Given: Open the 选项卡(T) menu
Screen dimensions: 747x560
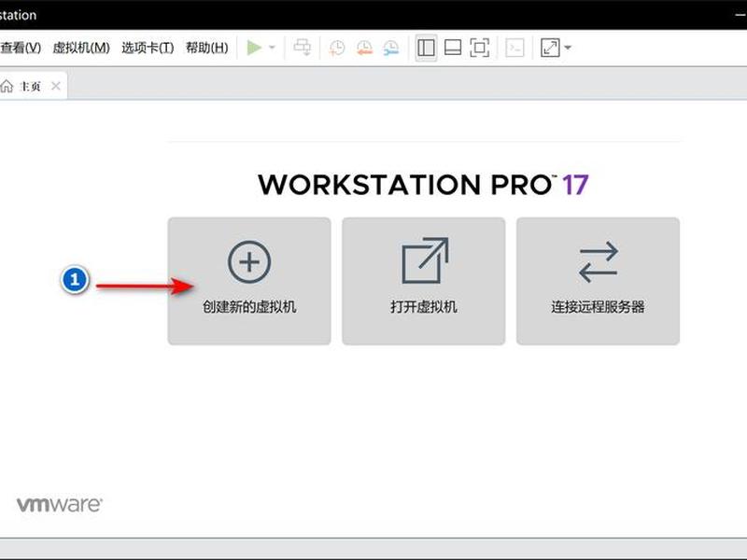Looking at the screenshot, I should point(148,48).
